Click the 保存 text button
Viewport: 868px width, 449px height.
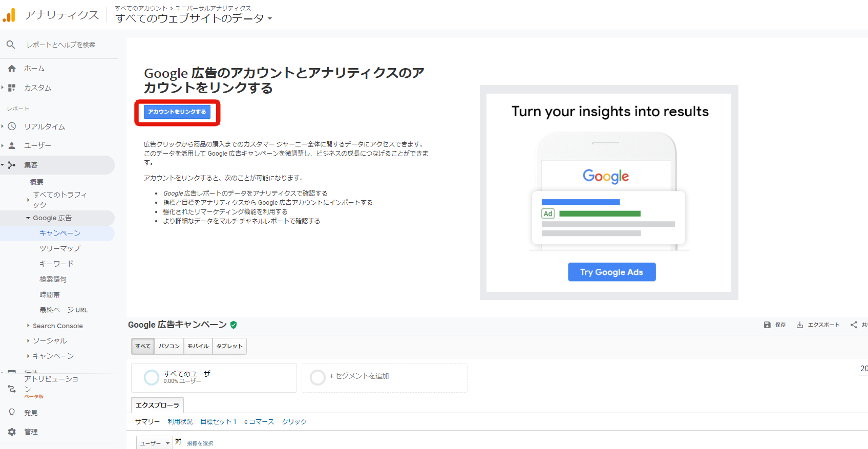(x=780, y=325)
